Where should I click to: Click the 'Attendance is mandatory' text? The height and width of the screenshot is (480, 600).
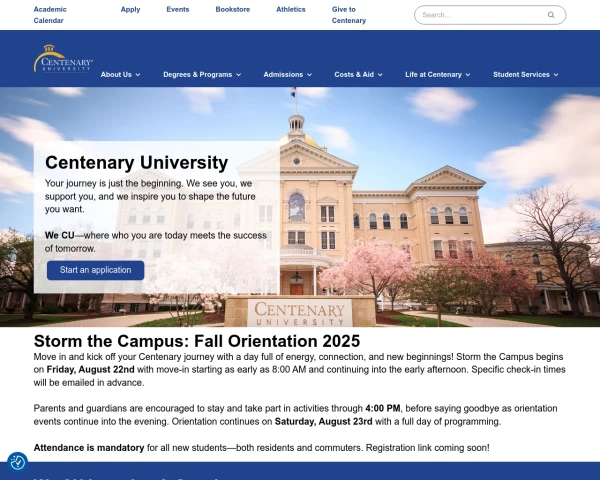89,448
